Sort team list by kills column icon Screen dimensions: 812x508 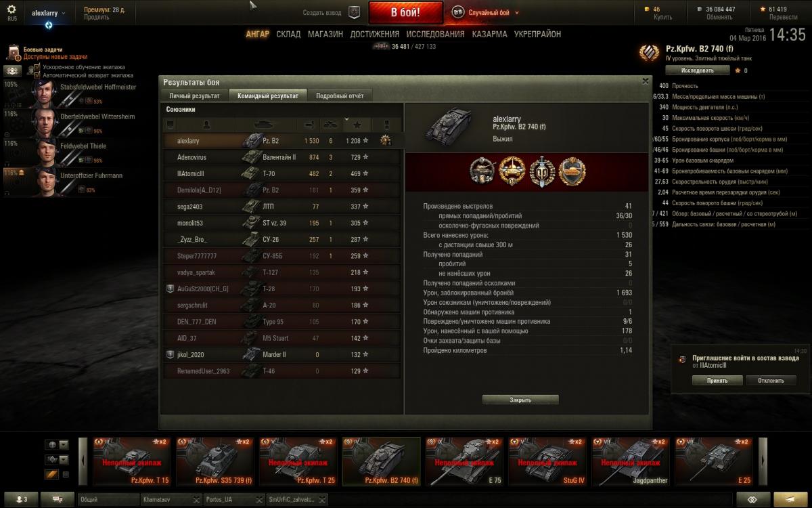(x=330, y=125)
